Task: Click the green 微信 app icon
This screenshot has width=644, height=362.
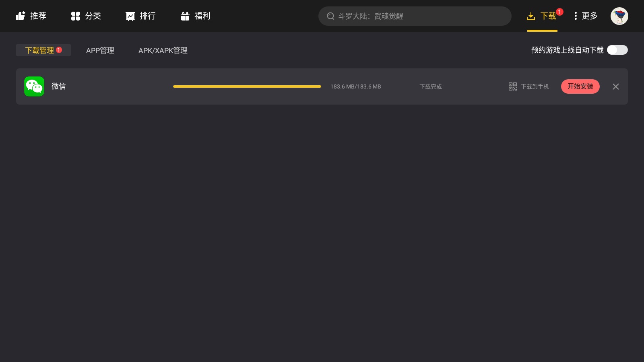Action: [x=34, y=86]
